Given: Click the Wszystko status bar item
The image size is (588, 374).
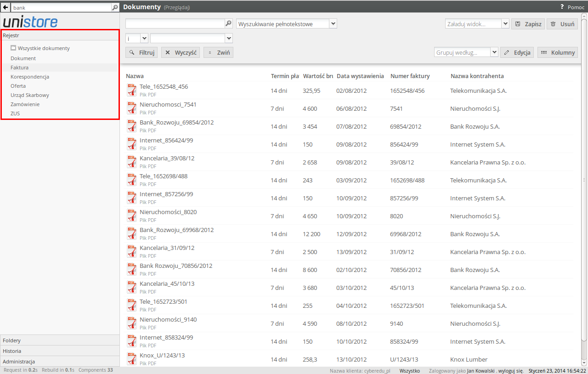Looking at the screenshot, I should click(409, 370).
